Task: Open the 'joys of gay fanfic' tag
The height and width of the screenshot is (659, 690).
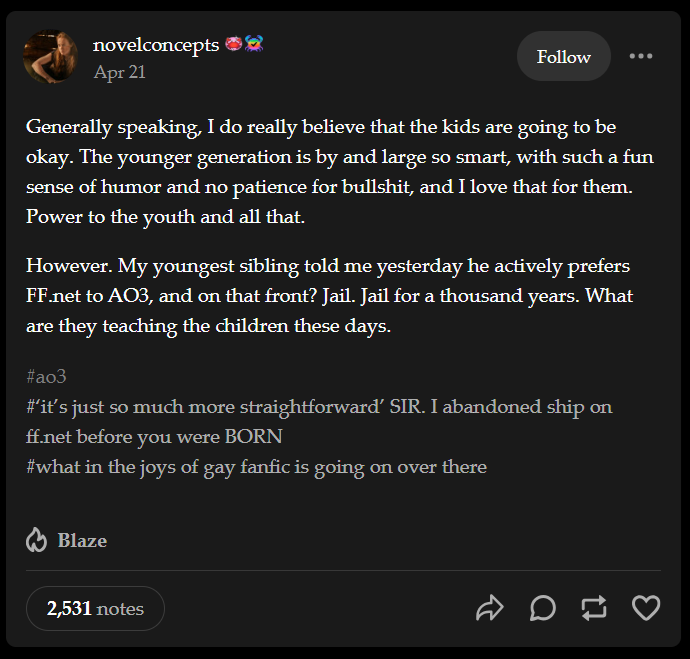Action: pyautogui.click(x=257, y=467)
